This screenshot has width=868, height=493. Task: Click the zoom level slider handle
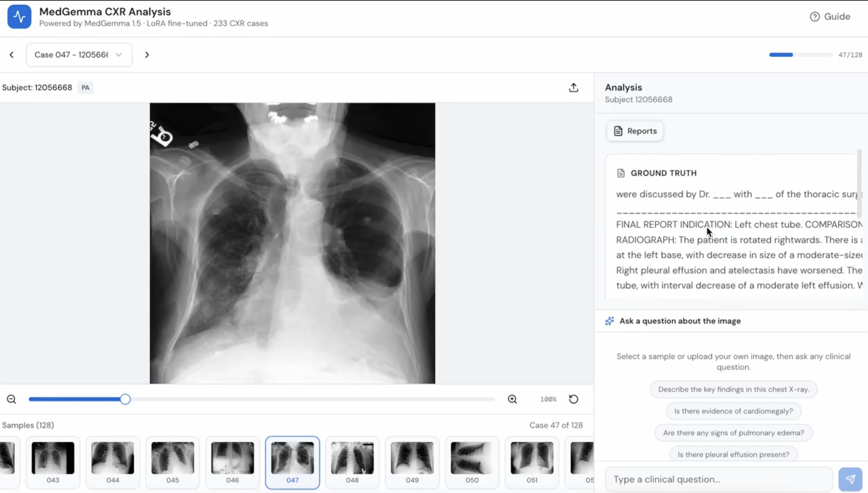tap(125, 399)
